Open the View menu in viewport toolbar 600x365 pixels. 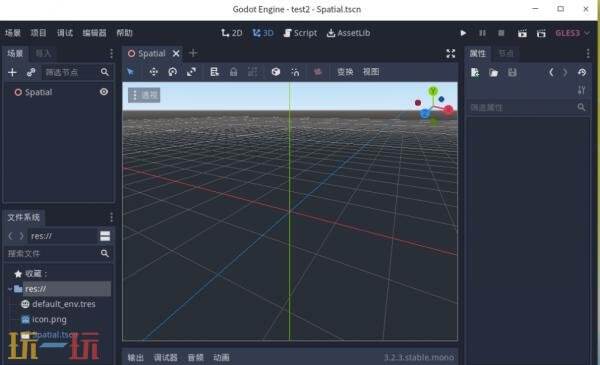[371, 72]
